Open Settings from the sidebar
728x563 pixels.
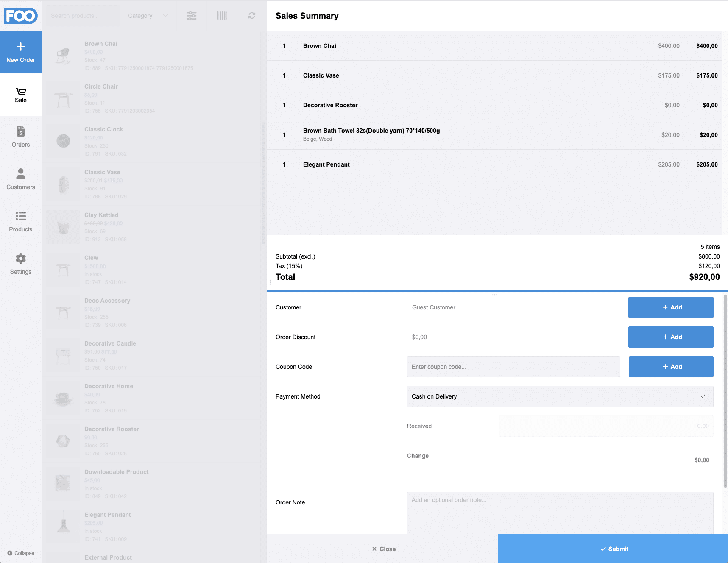click(21, 264)
